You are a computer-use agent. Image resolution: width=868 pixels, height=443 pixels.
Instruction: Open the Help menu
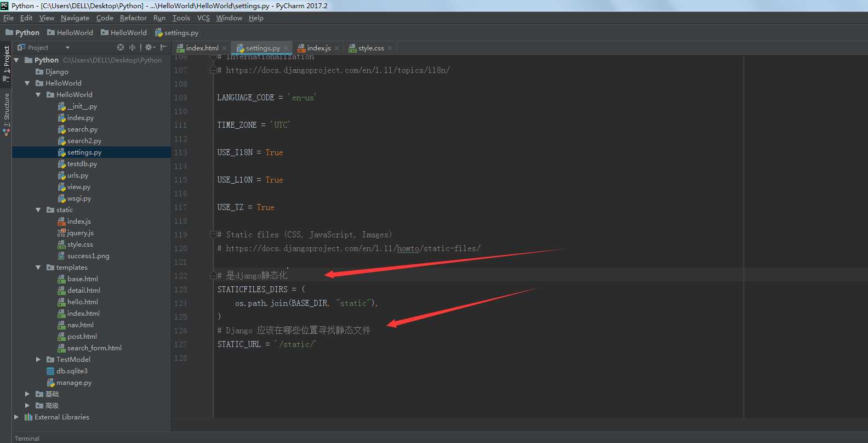click(x=256, y=18)
